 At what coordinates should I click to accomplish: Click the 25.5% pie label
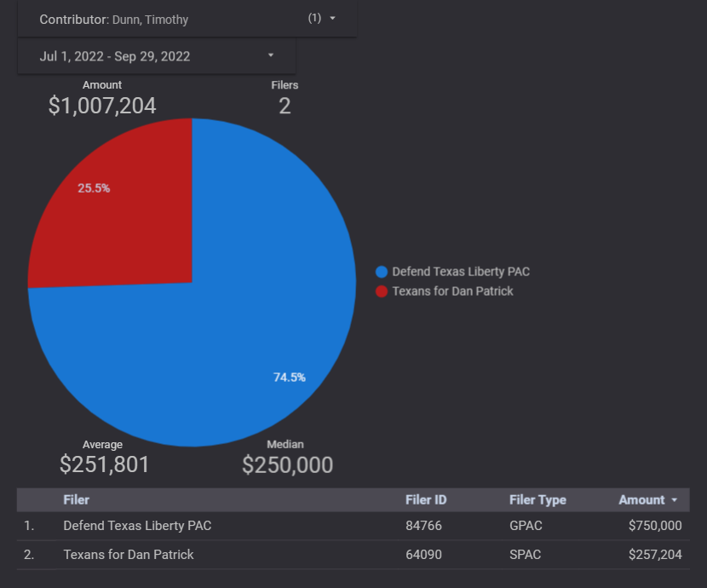pos(94,188)
